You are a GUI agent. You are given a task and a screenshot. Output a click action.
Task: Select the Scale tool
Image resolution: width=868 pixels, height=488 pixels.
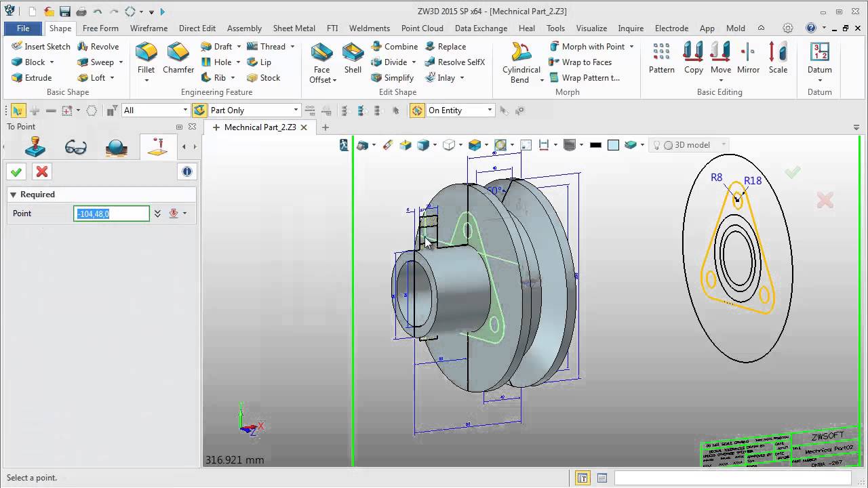[778, 58]
